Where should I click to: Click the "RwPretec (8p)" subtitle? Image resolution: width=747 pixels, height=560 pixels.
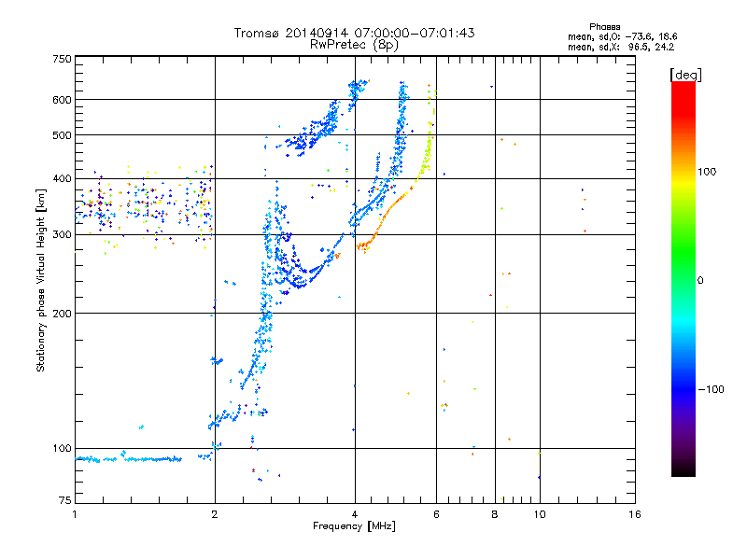click(x=354, y=45)
